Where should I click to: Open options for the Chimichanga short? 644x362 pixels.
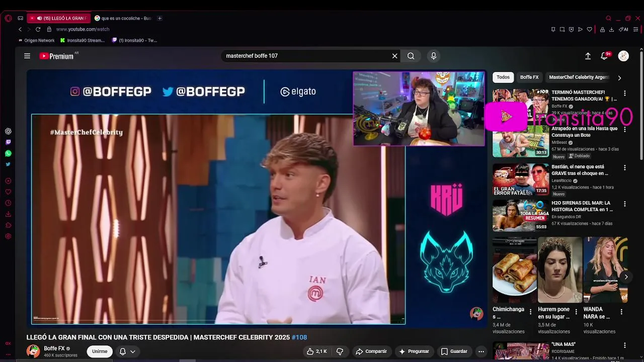tap(530, 312)
